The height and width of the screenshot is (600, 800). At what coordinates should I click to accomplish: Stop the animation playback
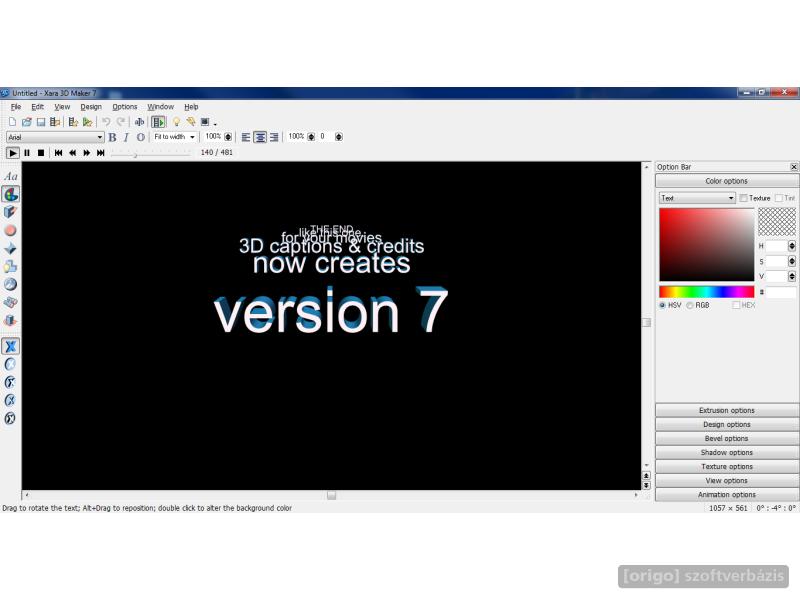click(41, 153)
